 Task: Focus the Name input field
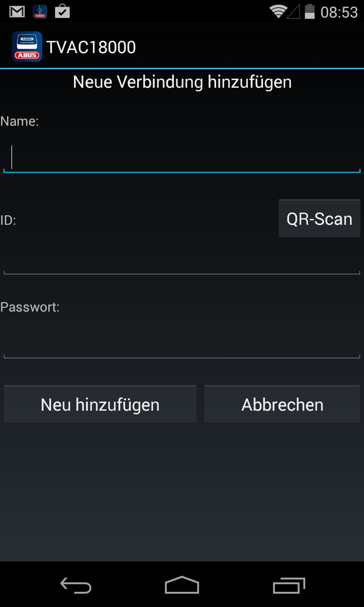(x=182, y=157)
